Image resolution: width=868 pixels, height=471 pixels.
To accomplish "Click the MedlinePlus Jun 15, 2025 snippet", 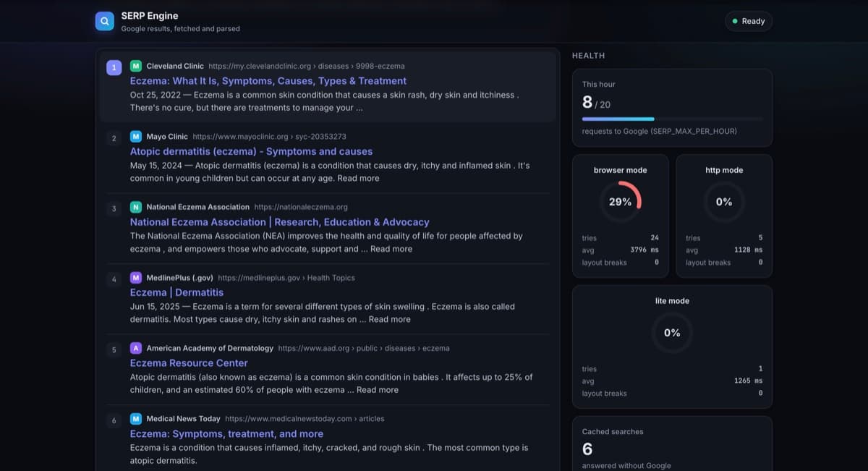I will click(323, 313).
